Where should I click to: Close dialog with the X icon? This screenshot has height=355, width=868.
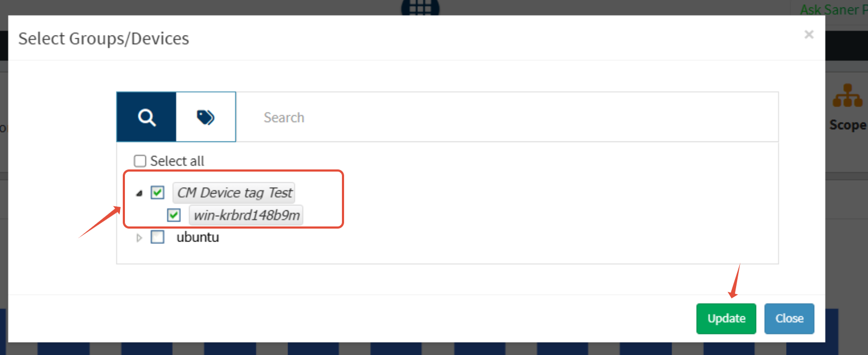click(808, 34)
